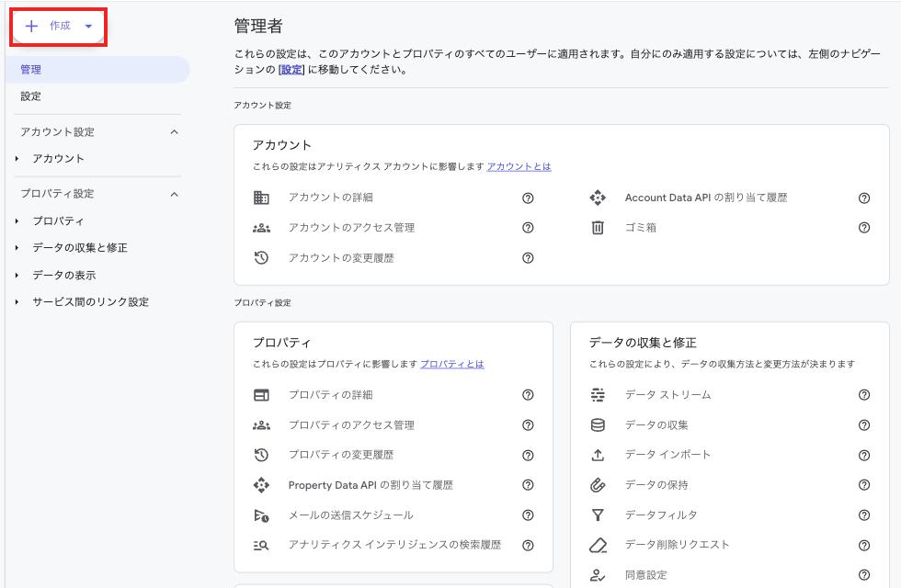Open アカウントの変更履歴 entry
The height and width of the screenshot is (588, 901).
[341, 258]
